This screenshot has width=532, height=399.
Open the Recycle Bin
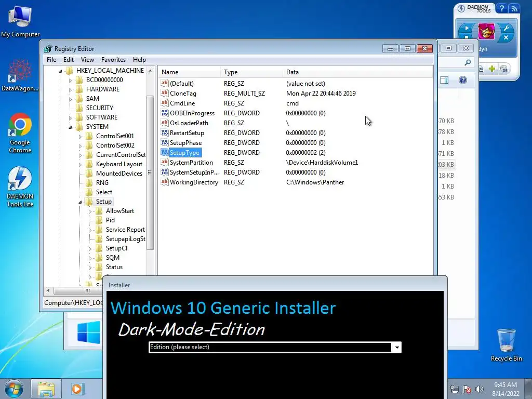point(506,345)
